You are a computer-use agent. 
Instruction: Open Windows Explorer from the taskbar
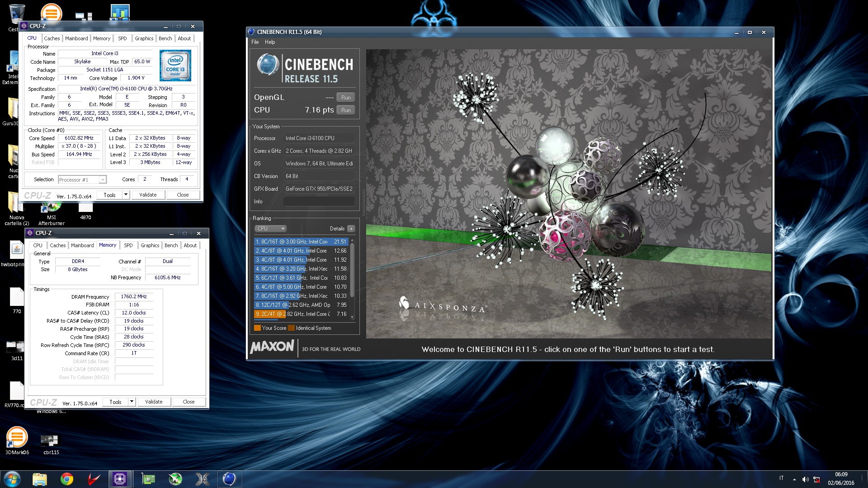[x=40, y=479]
